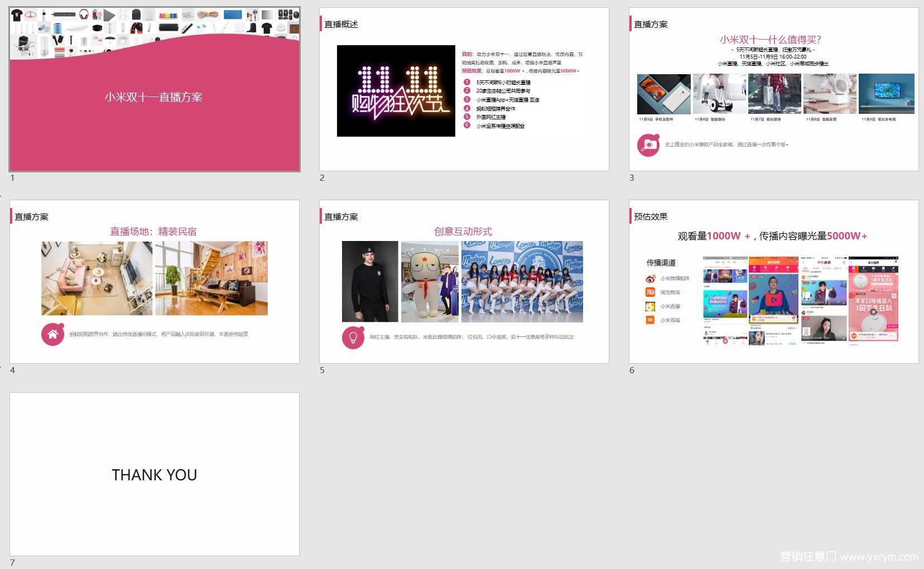Click the Taobao icon beside 淘宝微淘
924x569 pixels.
pos(651,292)
